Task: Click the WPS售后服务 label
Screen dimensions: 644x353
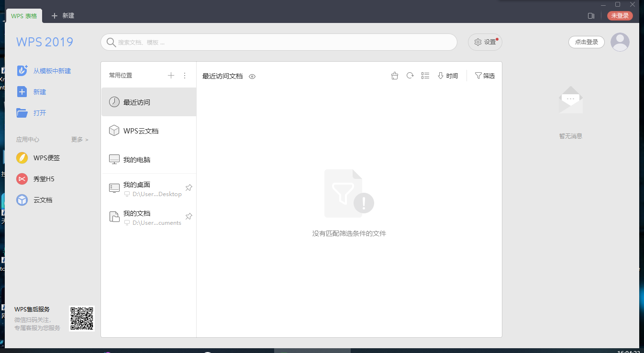Action: [x=32, y=309]
